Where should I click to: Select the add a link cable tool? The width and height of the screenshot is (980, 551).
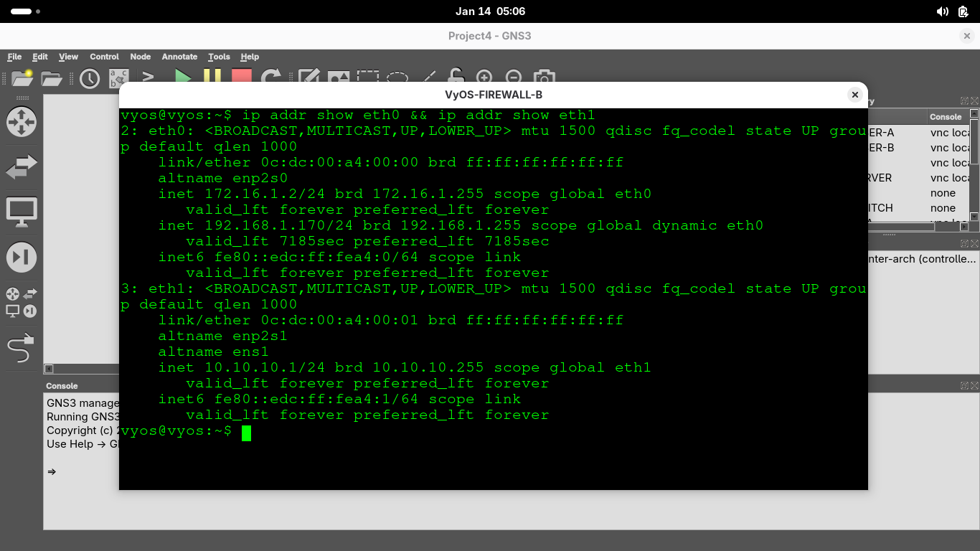[21, 349]
